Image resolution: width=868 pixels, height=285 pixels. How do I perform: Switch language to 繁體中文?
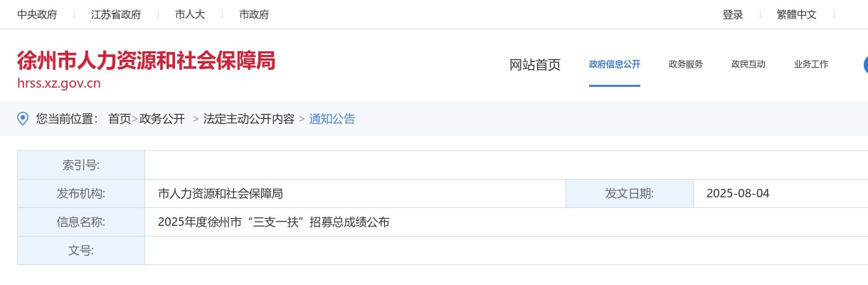(x=797, y=14)
